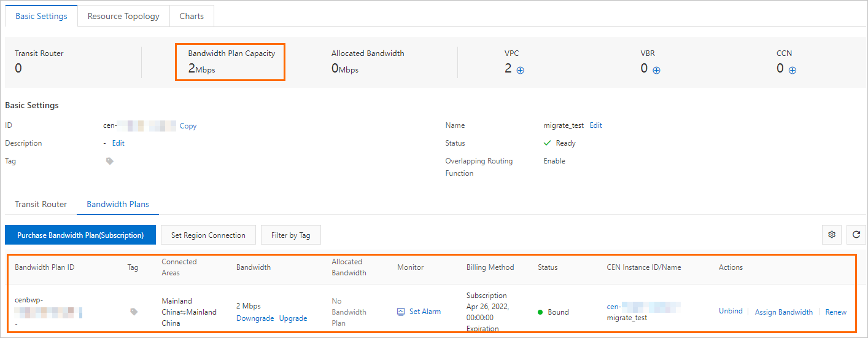Image resolution: width=868 pixels, height=338 pixels.
Task: Click Set Alarm link
Action: (425, 312)
